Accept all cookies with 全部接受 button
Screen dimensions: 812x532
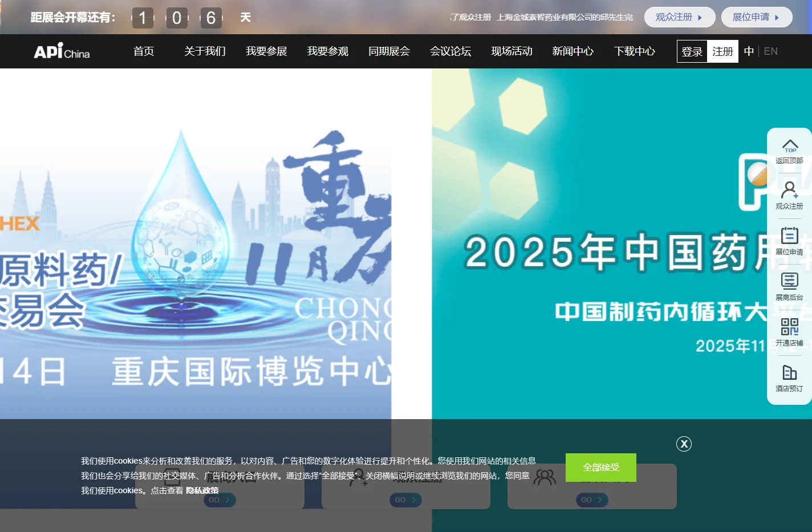pyautogui.click(x=601, y=468)
